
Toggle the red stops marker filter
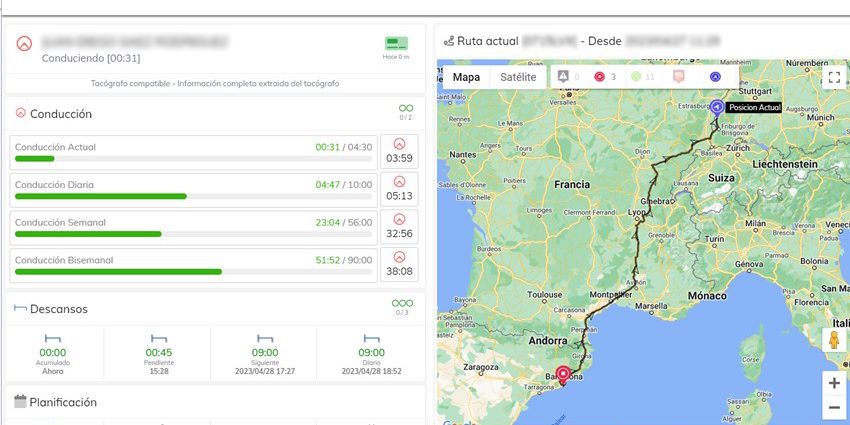(x=599, y=77)
